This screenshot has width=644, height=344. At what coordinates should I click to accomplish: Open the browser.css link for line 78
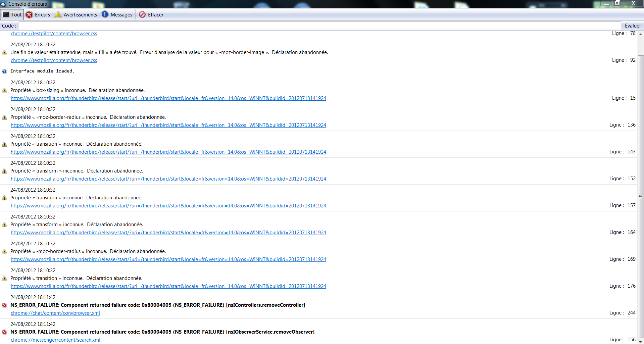(x=54, y=34)
